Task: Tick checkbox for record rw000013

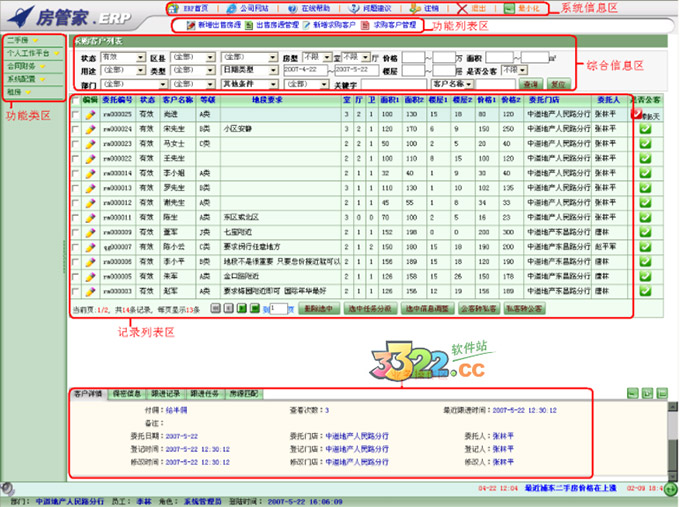Action: (x=76, y=188)
